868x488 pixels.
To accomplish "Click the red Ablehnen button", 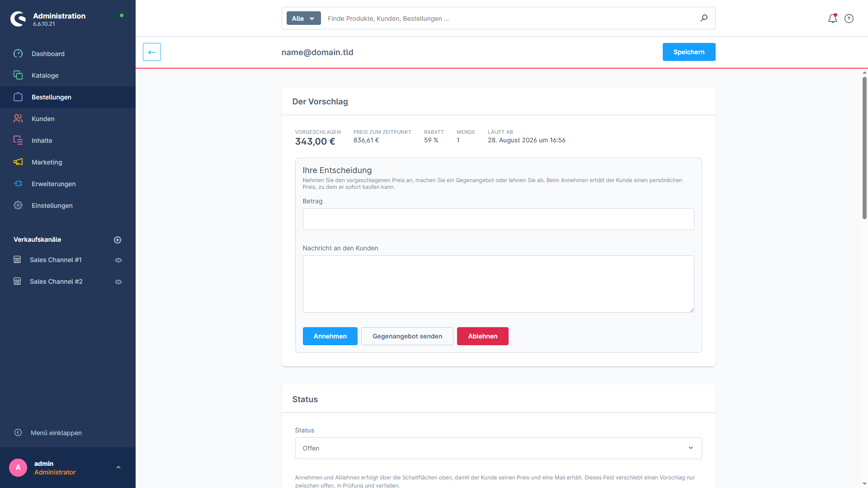I will coord(483,336).
